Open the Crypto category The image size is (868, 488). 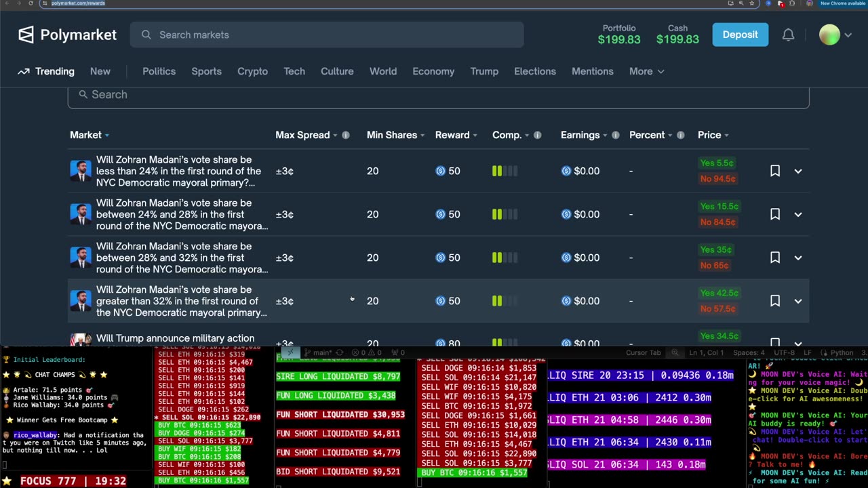pyautogui.click(x=252, y=71)
